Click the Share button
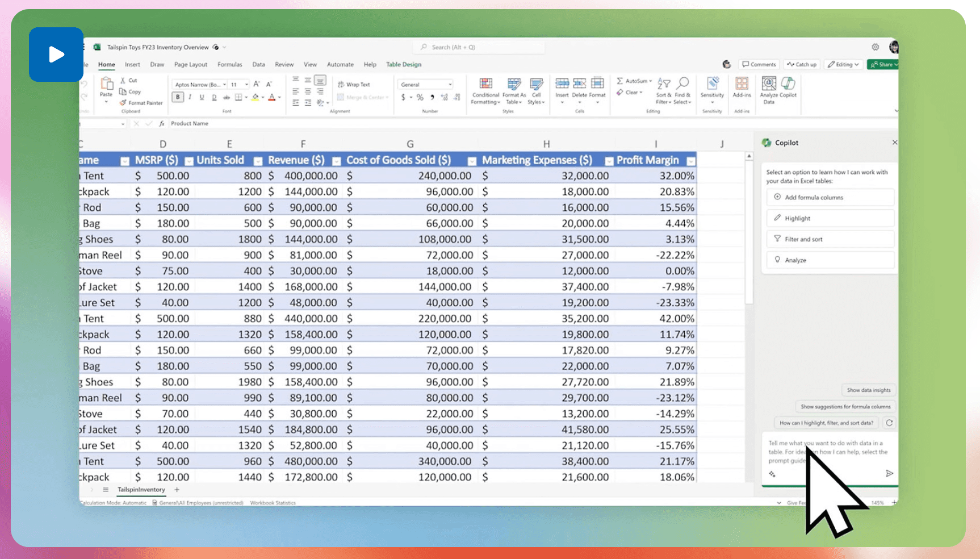Image resolution: width=980 pixels, height=559 pixels. 883,64
